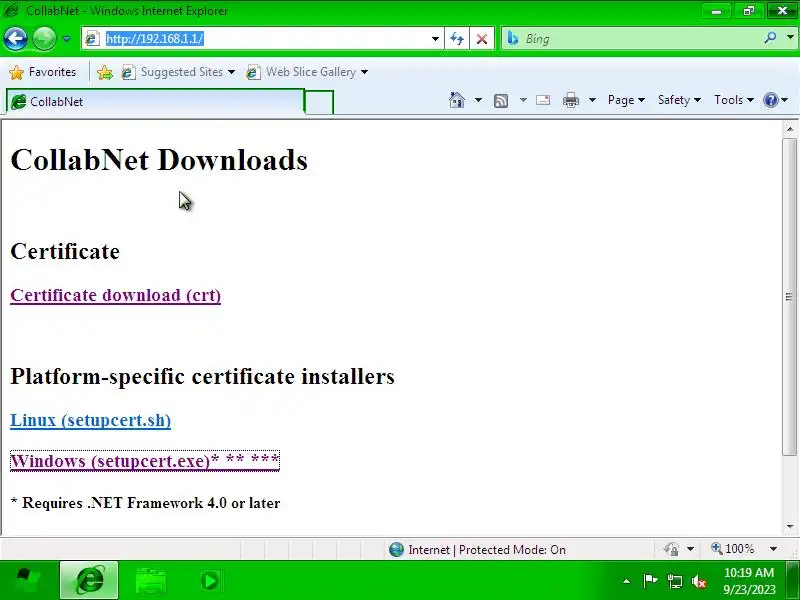The width and height of the screenshot is (800, 600).
Task: Click the RSS Feeds icon
Action: click(501, 101)
